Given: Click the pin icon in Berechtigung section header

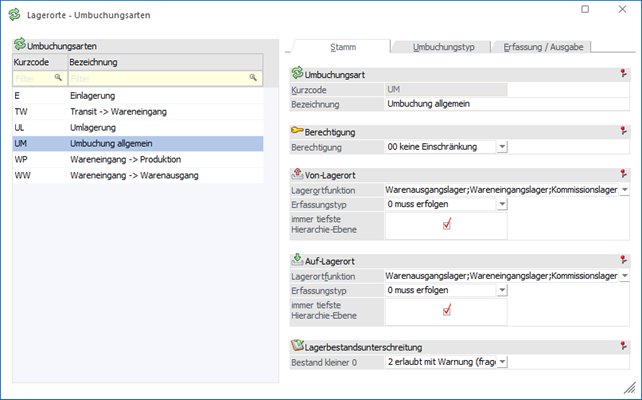Looking at the screenshot, I should [622, 131].
